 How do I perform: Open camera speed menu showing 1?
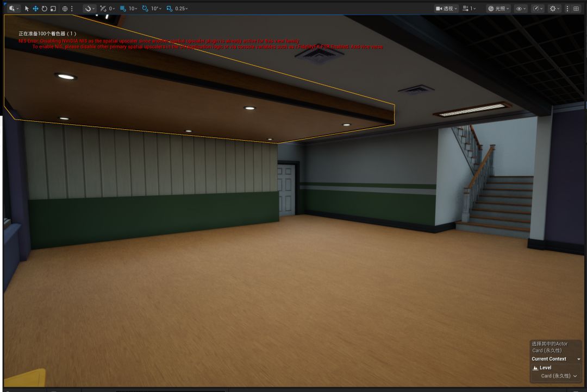[470, 8]
